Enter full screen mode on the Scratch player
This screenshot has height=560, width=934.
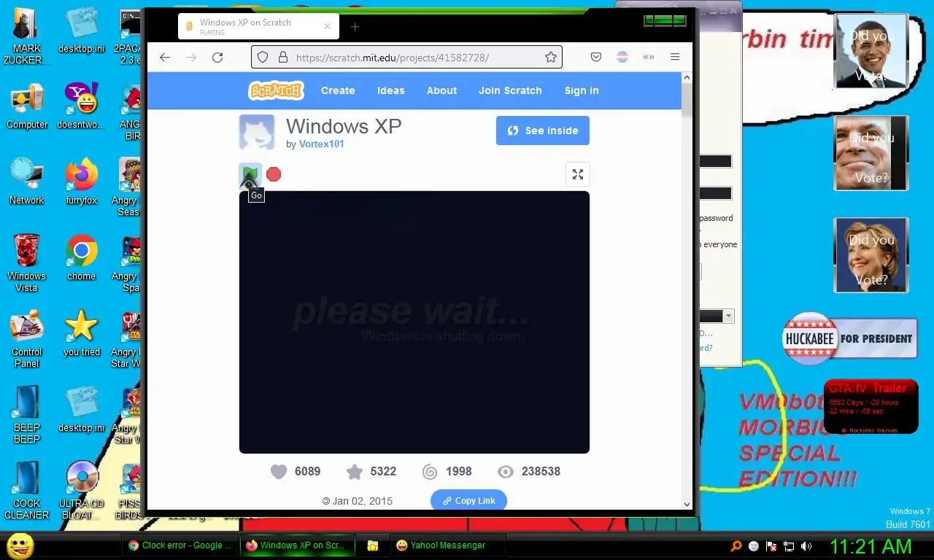(578, 174)
